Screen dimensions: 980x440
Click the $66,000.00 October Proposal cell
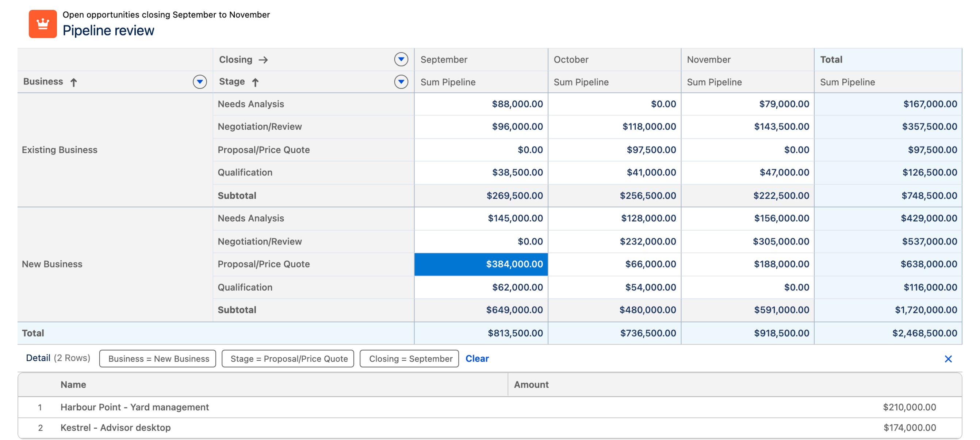(x=615, y=264)
